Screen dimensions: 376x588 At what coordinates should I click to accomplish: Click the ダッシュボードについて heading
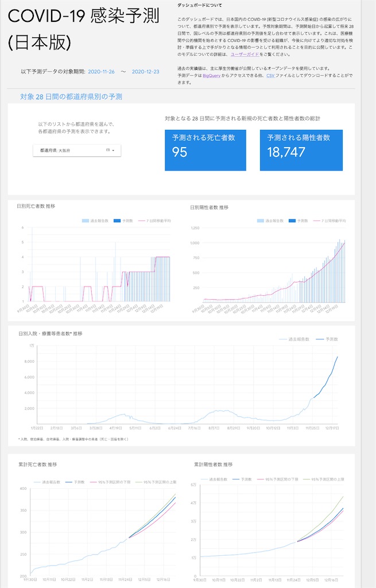point(199,5)
